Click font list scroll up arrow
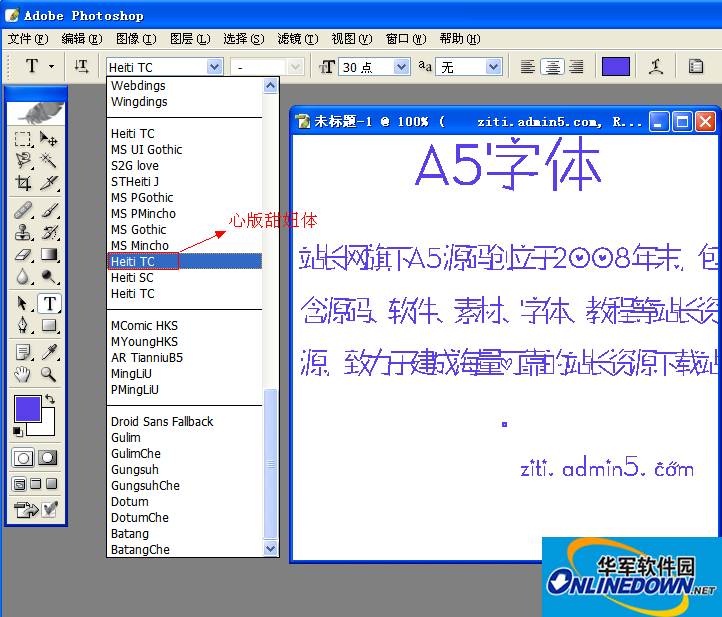Image resolution: width=722 pixels, height=617 pixels. [x=271, y=86]
